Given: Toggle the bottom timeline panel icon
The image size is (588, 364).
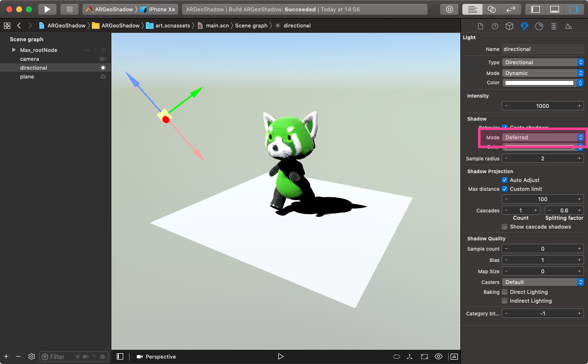Looking at the screenshot, I should click(454, 357).
